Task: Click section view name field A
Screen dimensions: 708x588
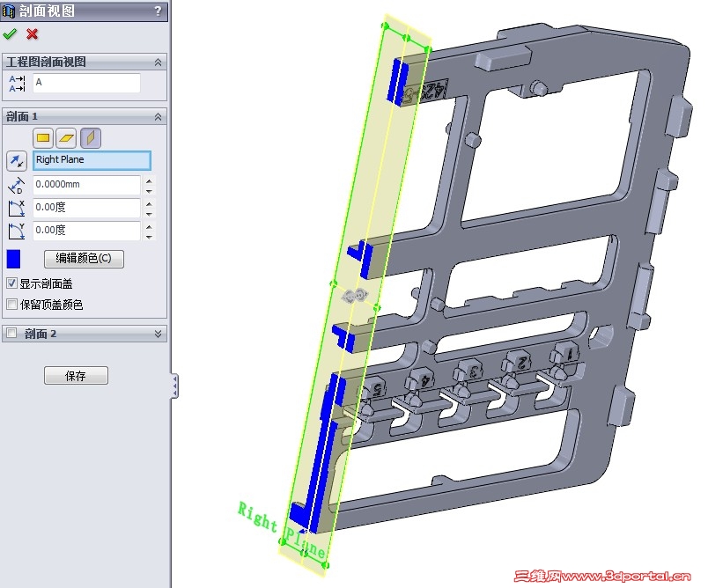Action: tap(86, 83)
